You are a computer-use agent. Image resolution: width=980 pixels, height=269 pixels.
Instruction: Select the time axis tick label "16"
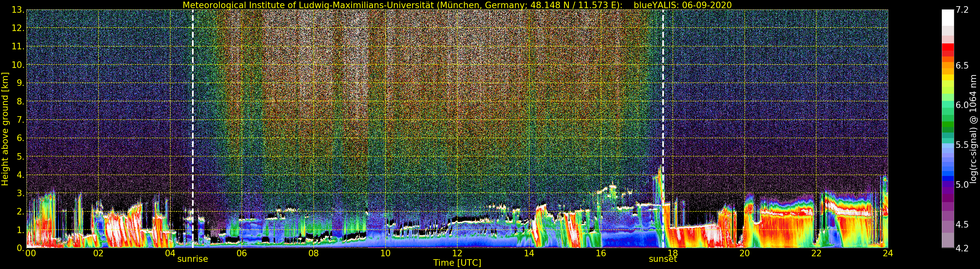601,253
